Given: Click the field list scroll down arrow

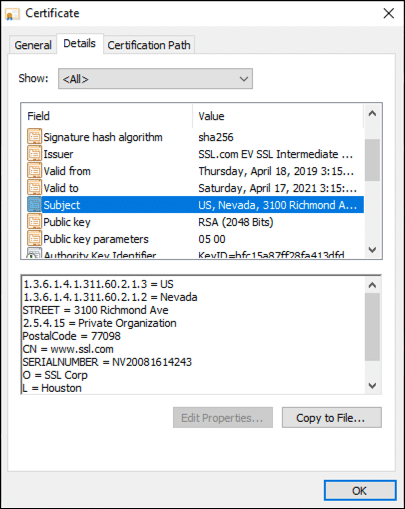Looking at the screenshot, I should [372, 250].
